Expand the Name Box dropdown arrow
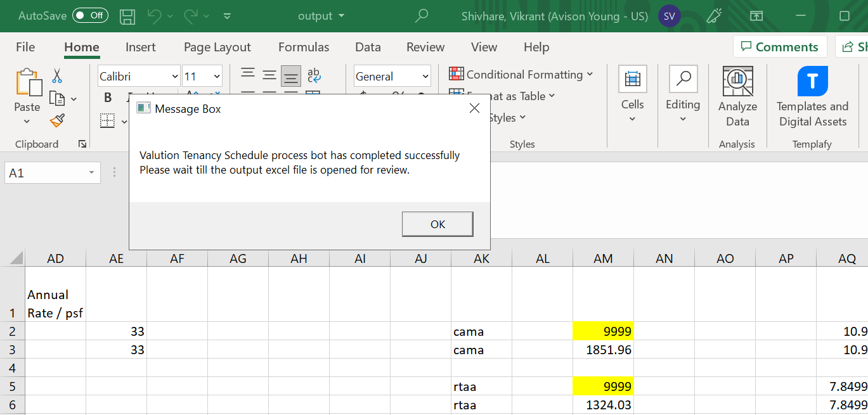Viewport: 868px width, 415px height. [x=91, y=173]
